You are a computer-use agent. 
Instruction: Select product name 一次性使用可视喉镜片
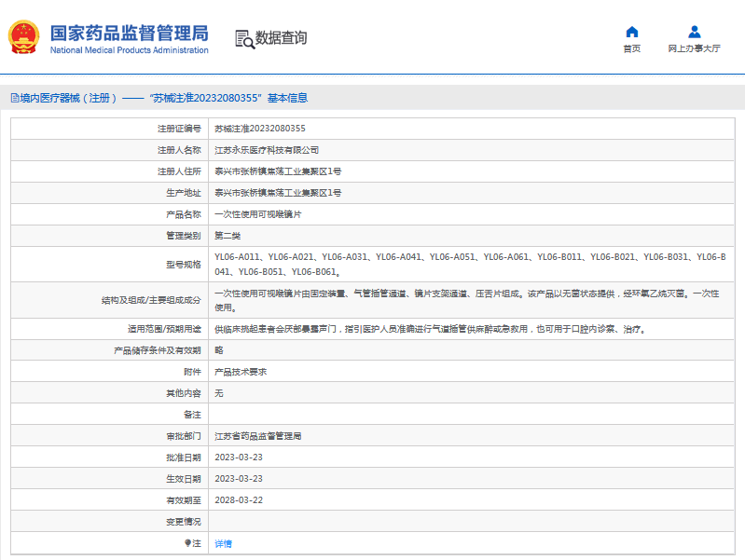258,214
